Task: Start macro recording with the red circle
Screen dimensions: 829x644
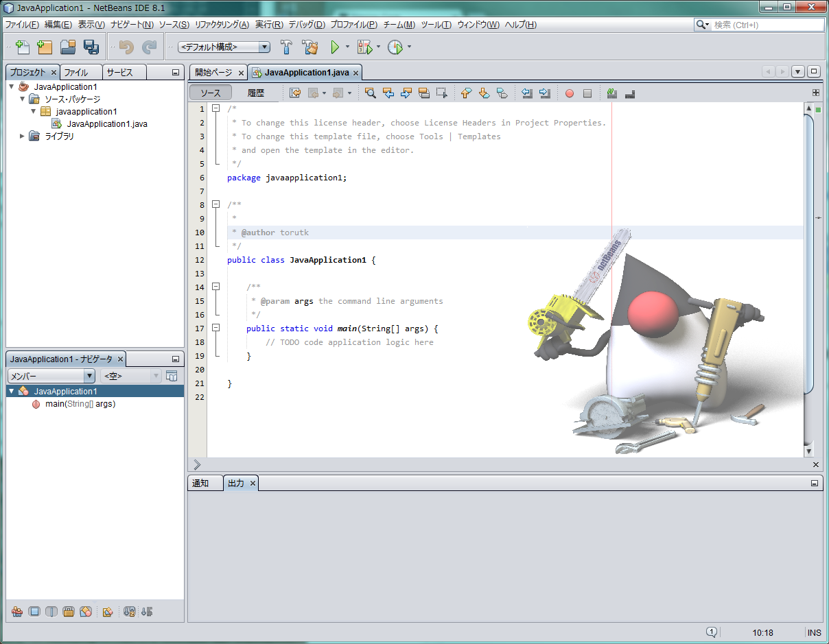Action: tap(570, 93)
